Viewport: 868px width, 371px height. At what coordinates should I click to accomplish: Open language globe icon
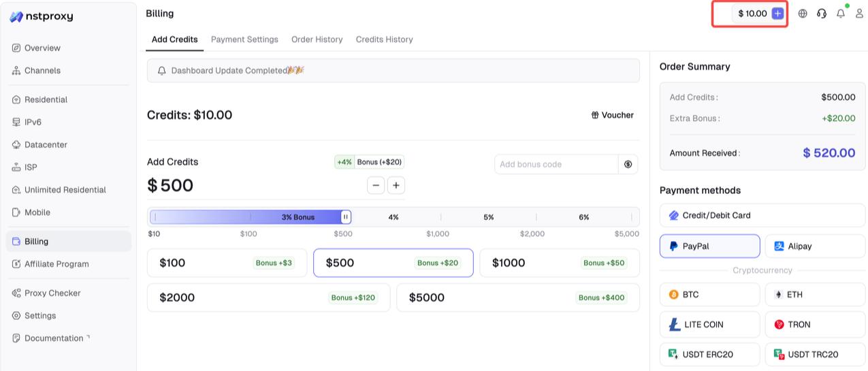803,14
